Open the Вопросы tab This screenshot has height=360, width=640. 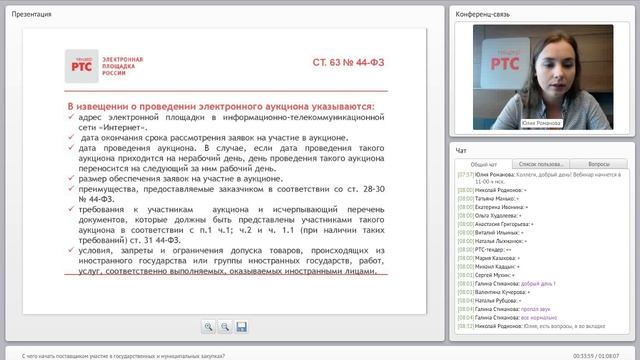(x=599, y=164)
